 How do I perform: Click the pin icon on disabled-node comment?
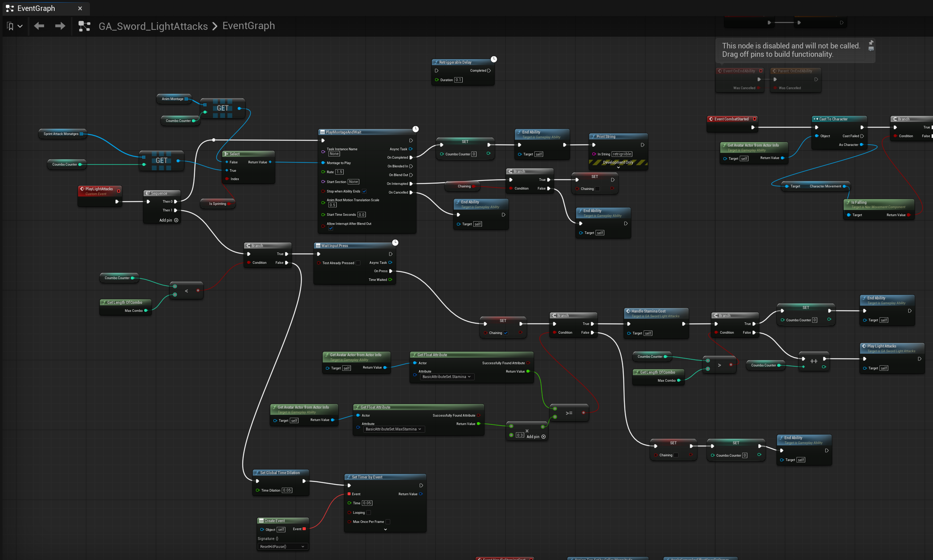[871, 42]
